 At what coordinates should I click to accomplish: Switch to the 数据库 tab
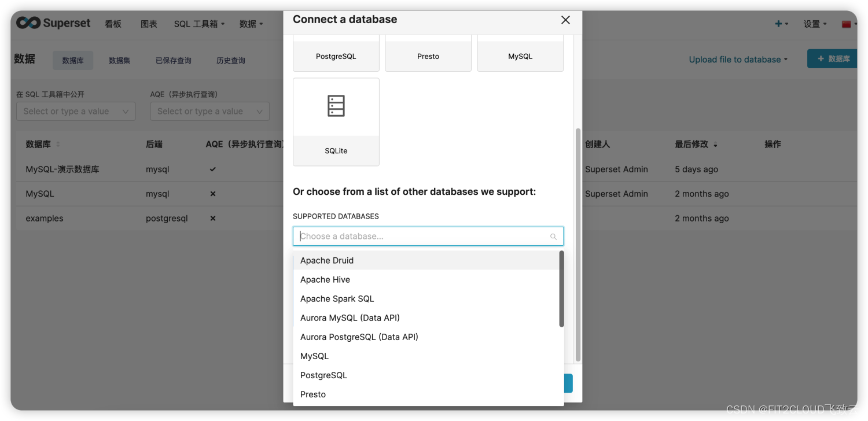click(x=73, y=60)
